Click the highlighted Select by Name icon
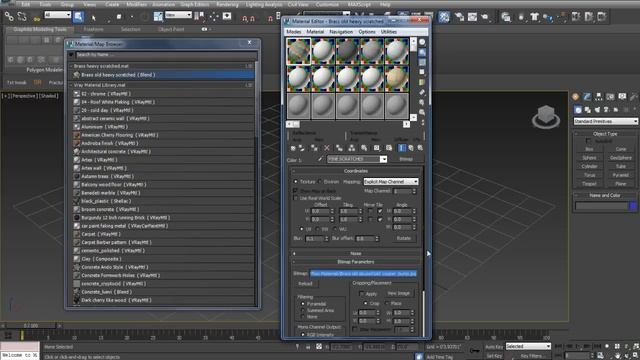640x360 pixels. pos(78,17)
